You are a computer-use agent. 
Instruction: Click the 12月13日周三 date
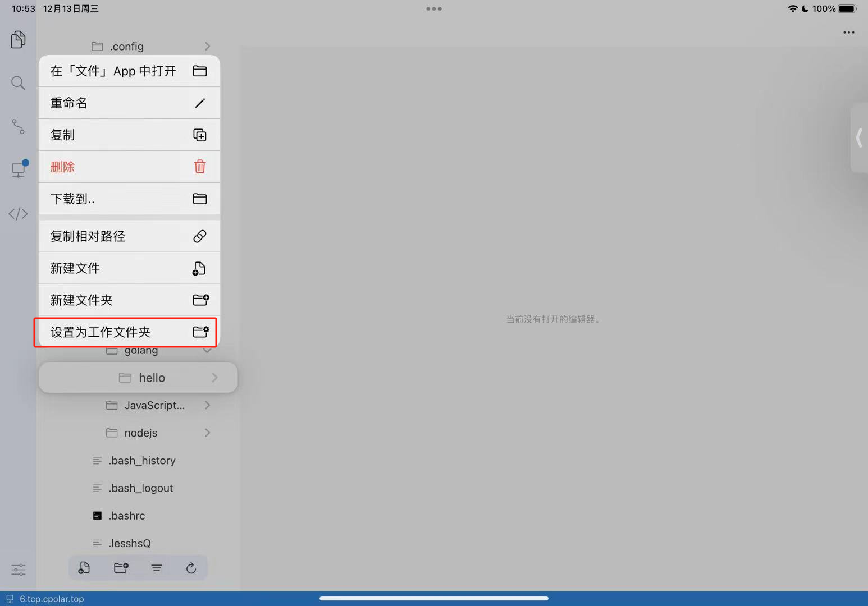click(71, 8)
